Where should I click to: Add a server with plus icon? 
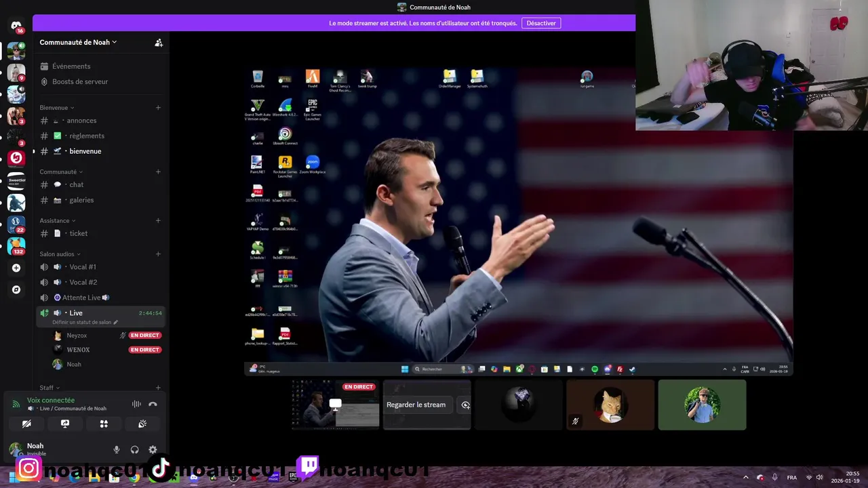[16, 268]
